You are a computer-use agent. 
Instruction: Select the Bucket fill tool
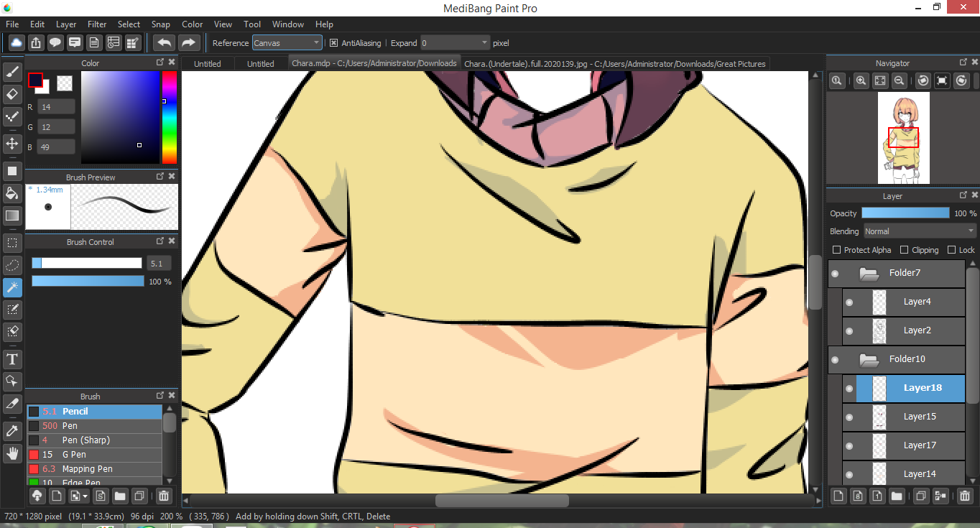click(x=12, y=193)
